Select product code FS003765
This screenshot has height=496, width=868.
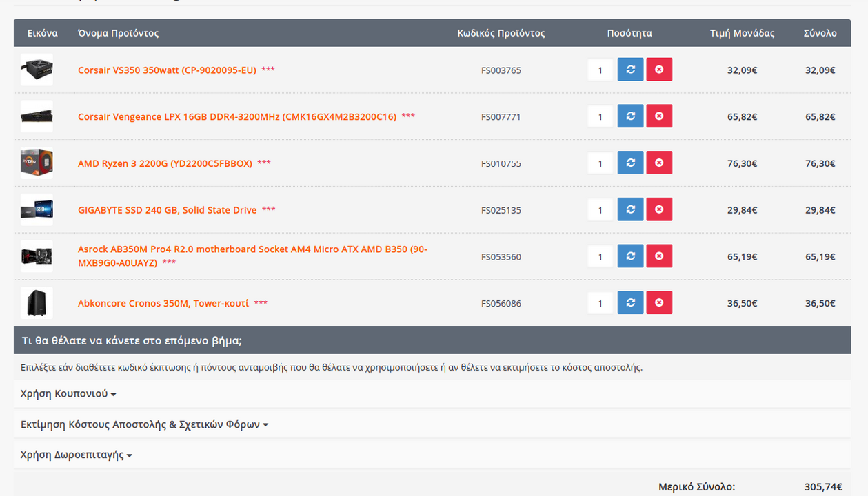coord(501,70)
